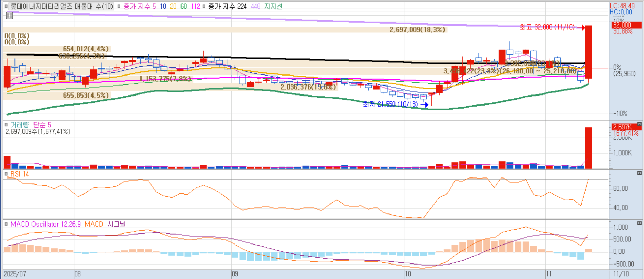Click the 09 month marker on time axis
This screenshot has height=279, width=644.
[x=235, y=274]
